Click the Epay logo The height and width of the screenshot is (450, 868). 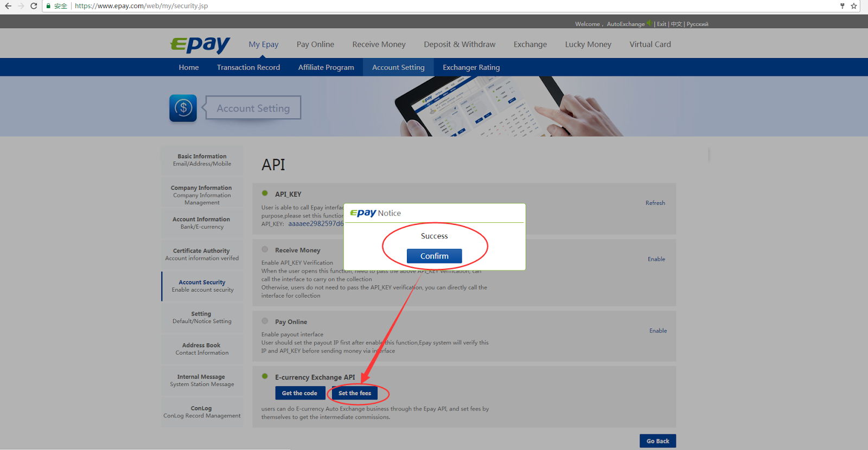point(200,44)
